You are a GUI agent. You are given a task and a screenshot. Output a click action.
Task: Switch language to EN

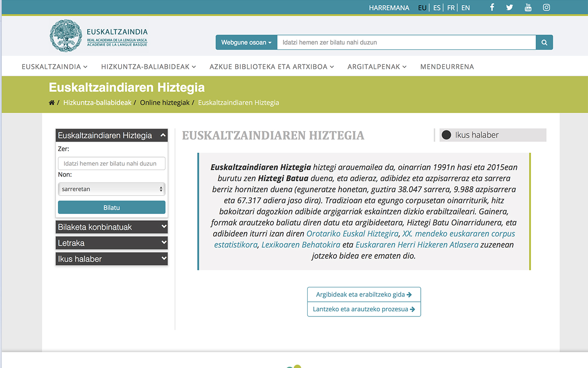click(x=465, y=8)
